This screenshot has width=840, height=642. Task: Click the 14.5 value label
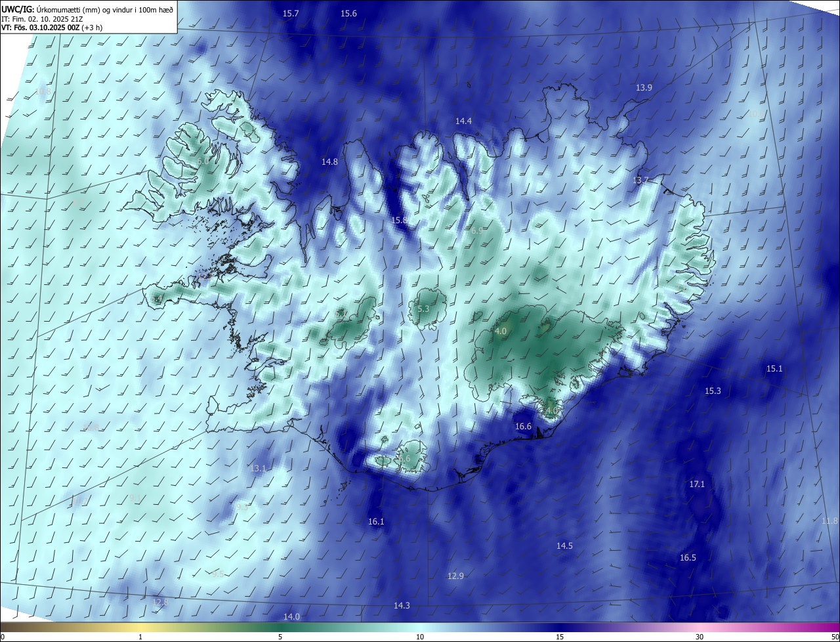point(564,546)
